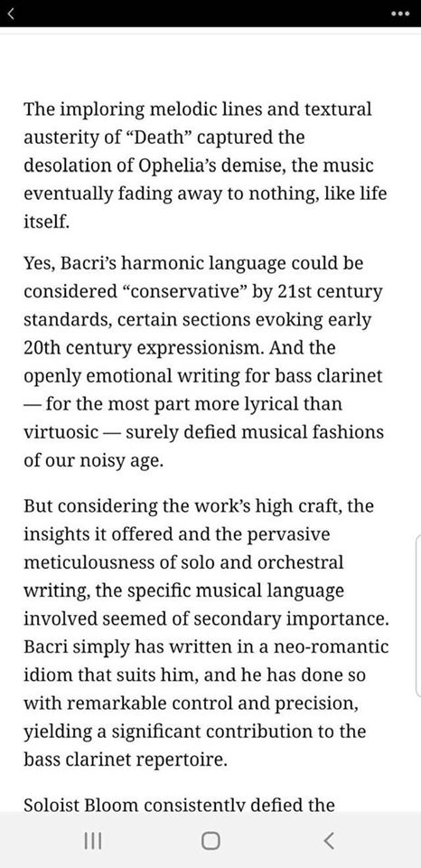Viewport: 421px width, 868px height.
Task: Click paragraph starting "Yes, Bacri's harmonic language"
Action: pos(203,362)
